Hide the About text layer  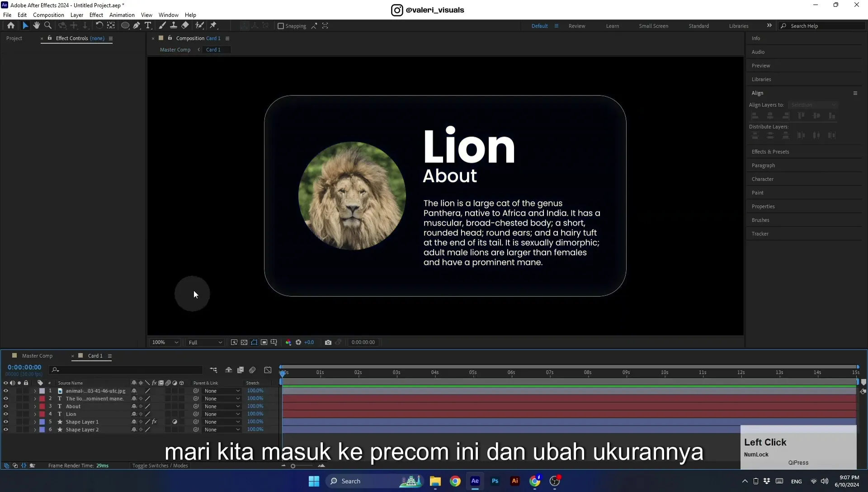click(6, 406)
